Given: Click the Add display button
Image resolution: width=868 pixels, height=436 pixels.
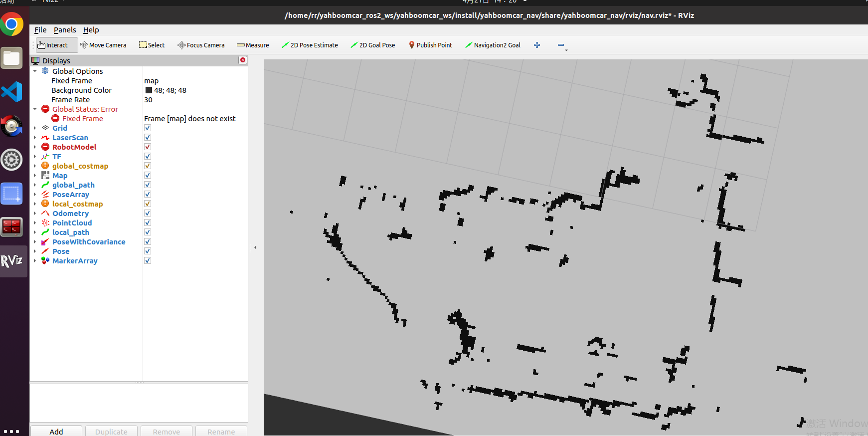Looking at the screenshot, I should pyautogui.click(x=56, y=431).
